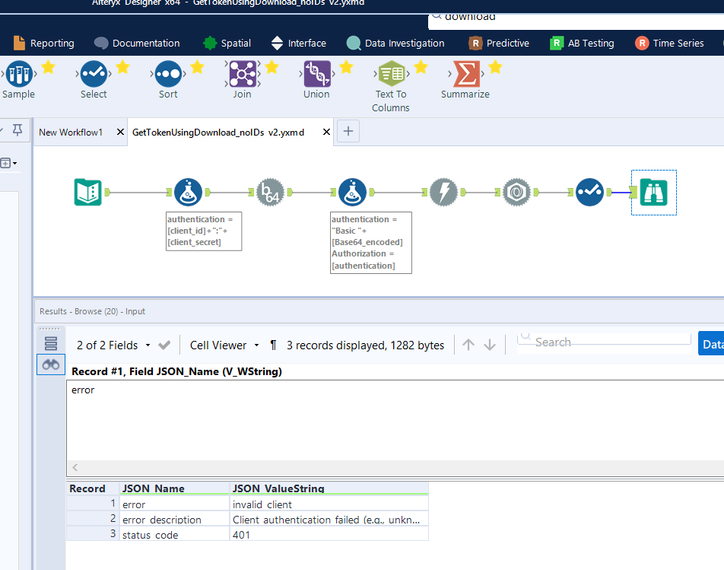Close the New Workflow1 tab

coord(121,132)
